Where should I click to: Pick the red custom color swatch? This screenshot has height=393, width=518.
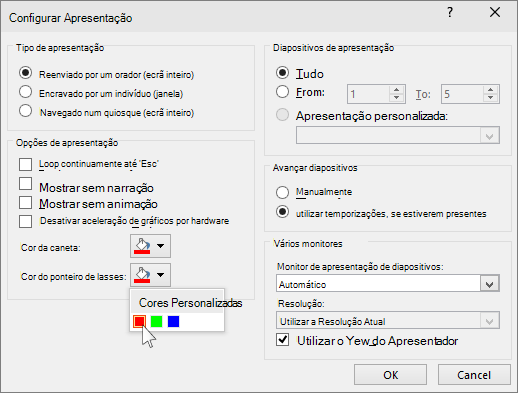(x=139, y=322)
